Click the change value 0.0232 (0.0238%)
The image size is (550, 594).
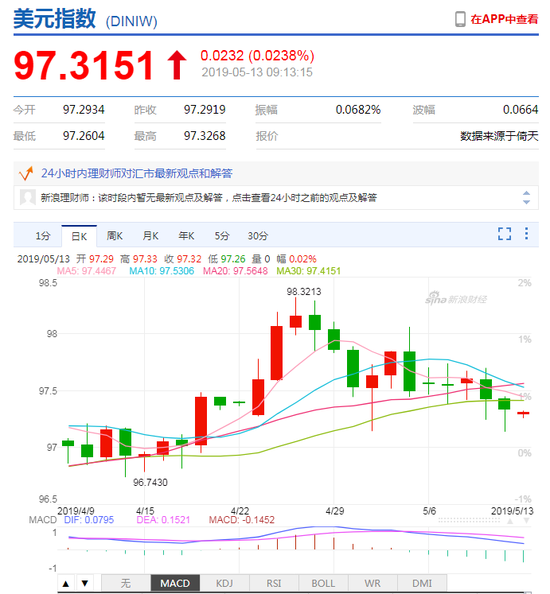coord(257,56)
